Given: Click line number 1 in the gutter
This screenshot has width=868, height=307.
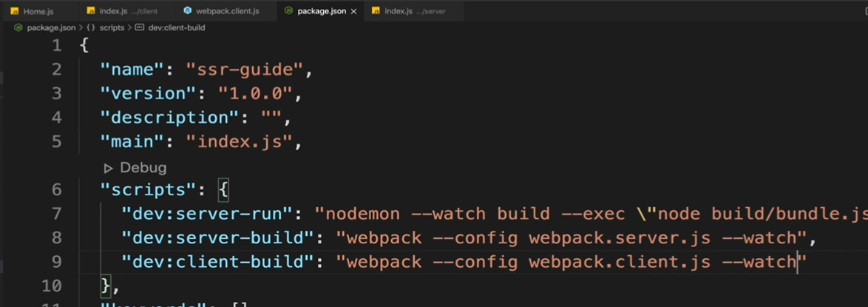Looking at the screenshot, I should click(x=57, y=45).
